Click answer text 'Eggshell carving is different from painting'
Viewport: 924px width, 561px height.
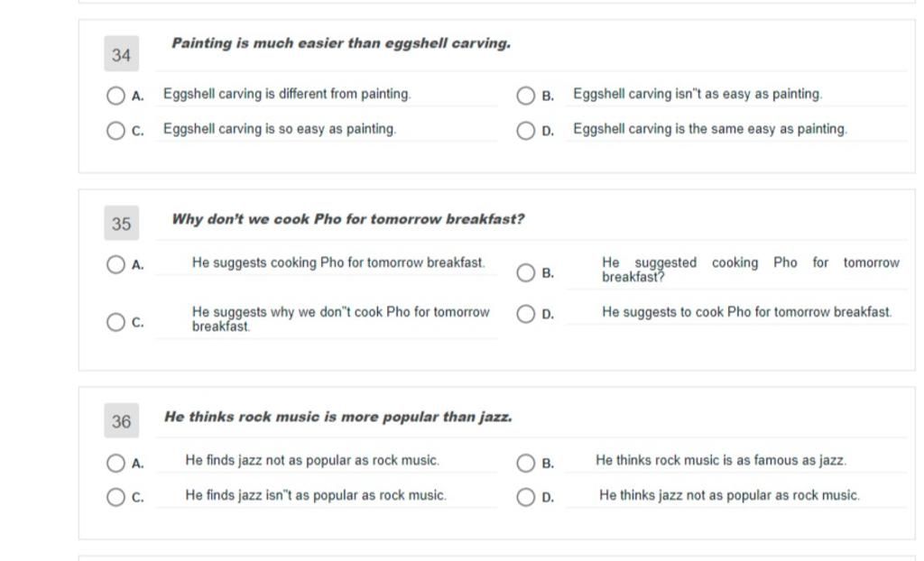(287, 94)
